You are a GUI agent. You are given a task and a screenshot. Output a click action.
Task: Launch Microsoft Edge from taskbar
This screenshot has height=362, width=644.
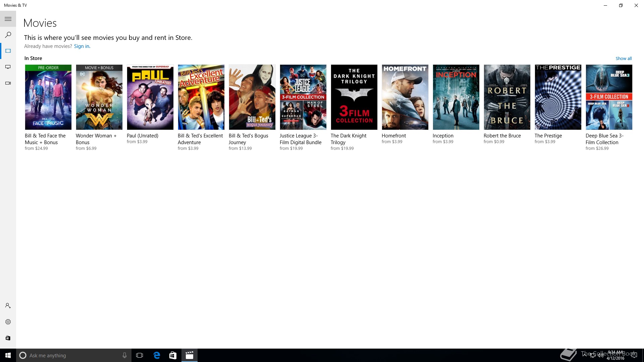[x=157, y=355]
